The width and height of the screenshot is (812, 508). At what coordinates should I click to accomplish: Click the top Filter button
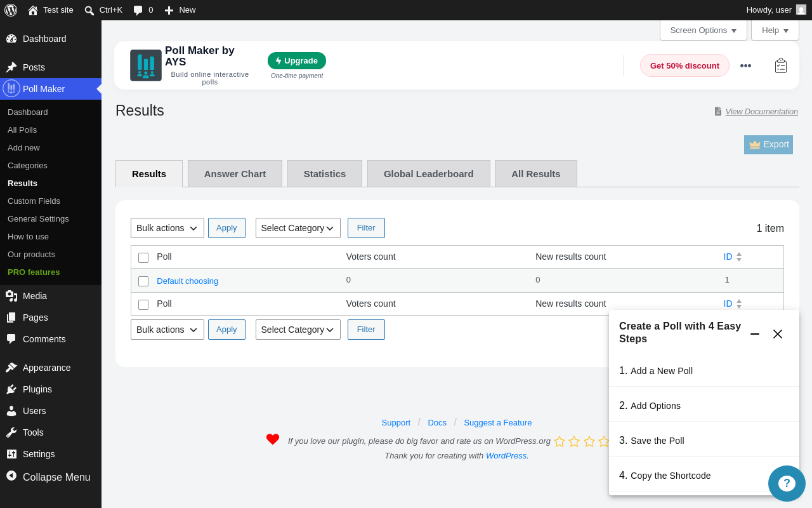click(366, 228)
